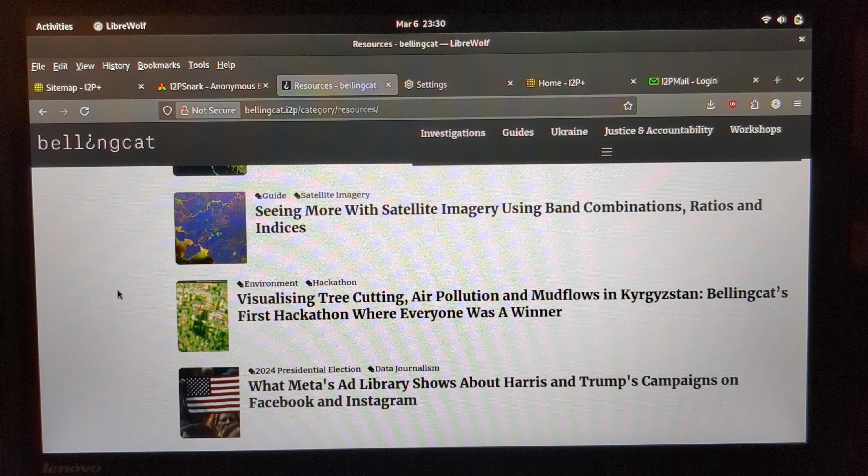
Task: Open the tracking protection shield icon
Action: tap(168, 110)
